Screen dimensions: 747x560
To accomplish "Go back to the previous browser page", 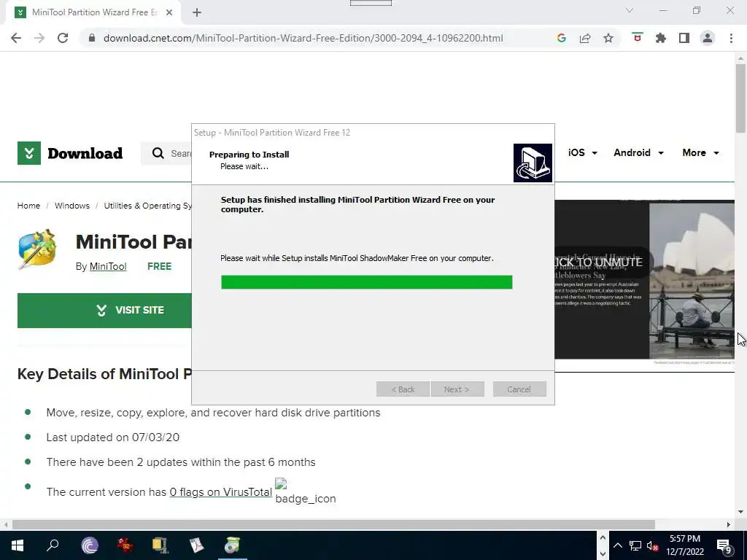I will [16, 38].
